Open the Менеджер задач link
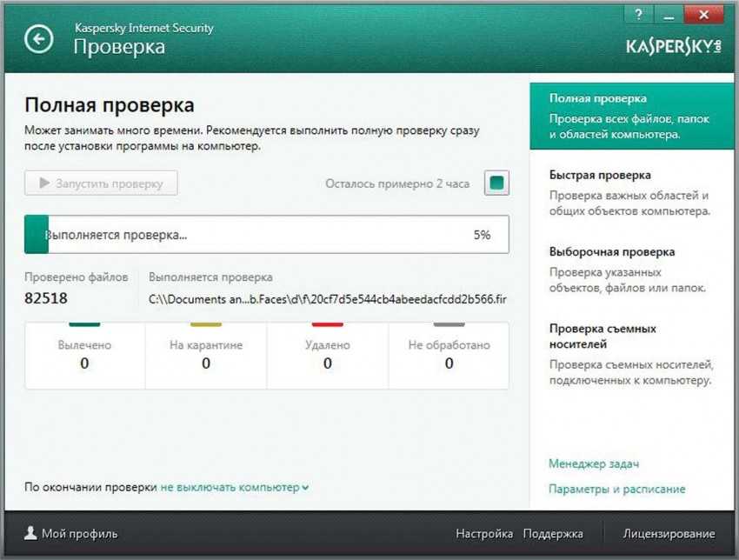The image size is (739, 560). point(594,463)
